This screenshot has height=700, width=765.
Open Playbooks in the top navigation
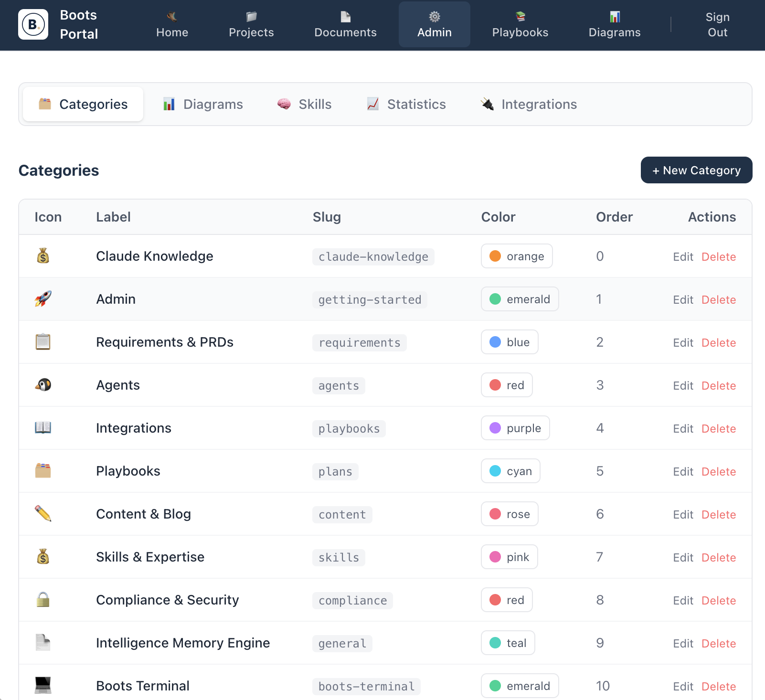click(520, 25)
